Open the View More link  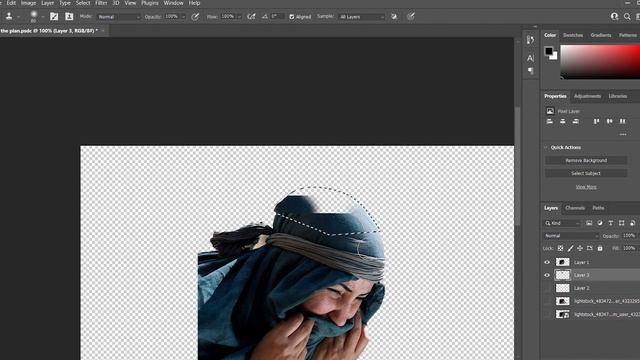[x=586, y=187]
